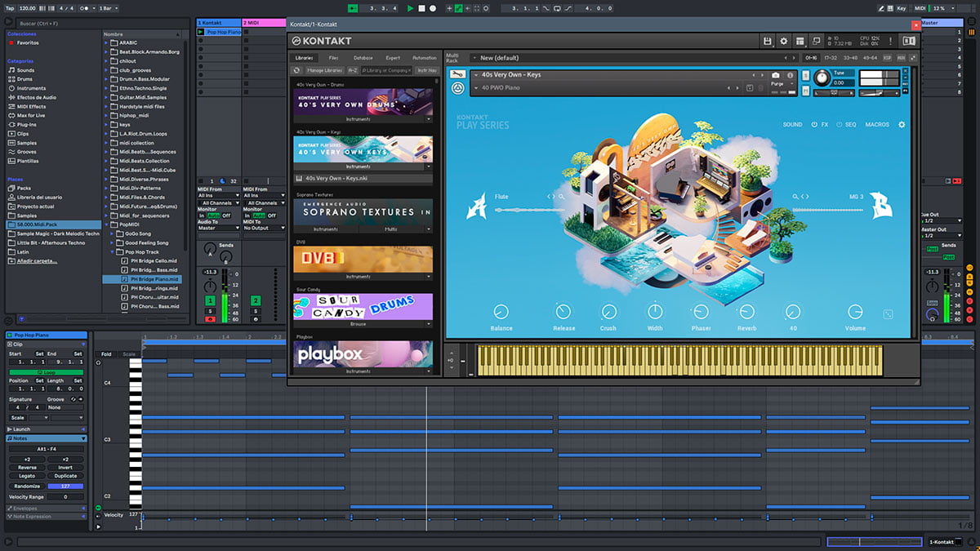Image resolution: width=980 pixels, height=551 pixels.
Task: Open the Audio To Master dropdown
Action: (218, 229)
